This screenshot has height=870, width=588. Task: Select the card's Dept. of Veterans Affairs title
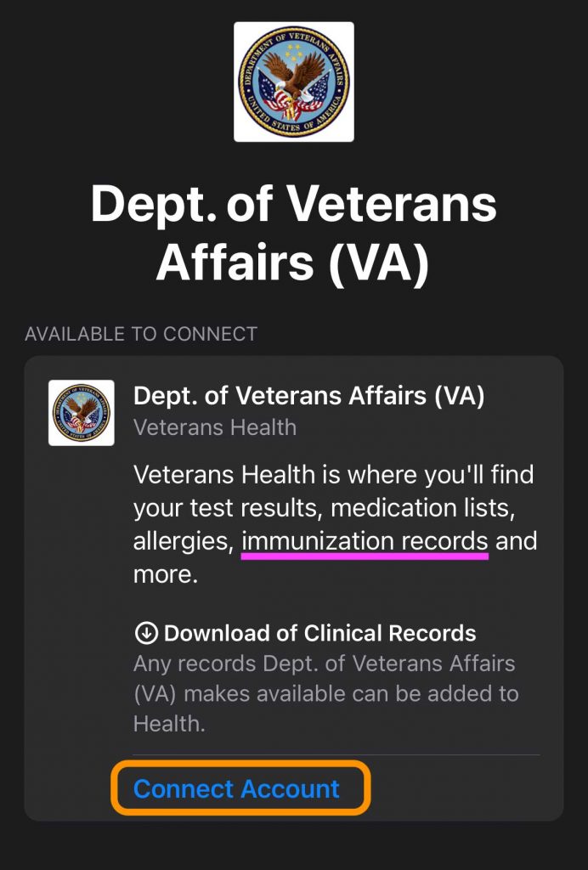tap(309, 396)
